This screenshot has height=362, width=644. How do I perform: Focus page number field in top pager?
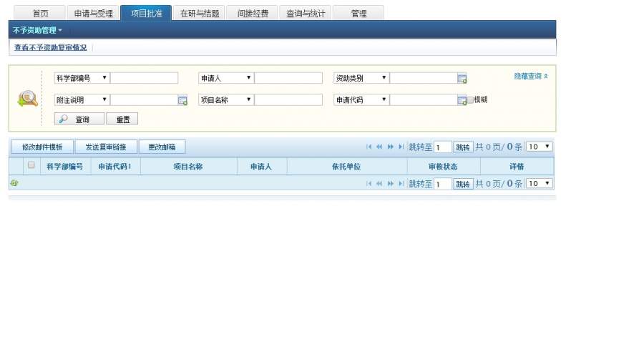pos(443,147)
